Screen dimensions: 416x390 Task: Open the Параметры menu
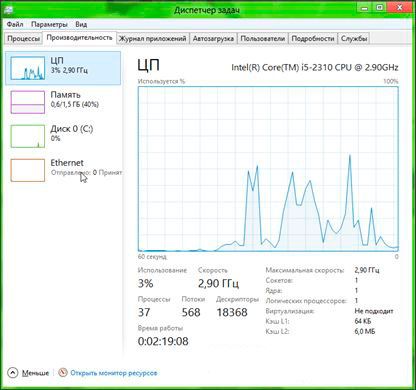[49, 24]
